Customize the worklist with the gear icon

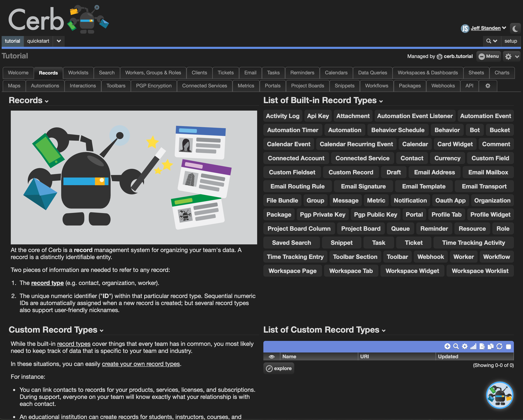(465, 346)
